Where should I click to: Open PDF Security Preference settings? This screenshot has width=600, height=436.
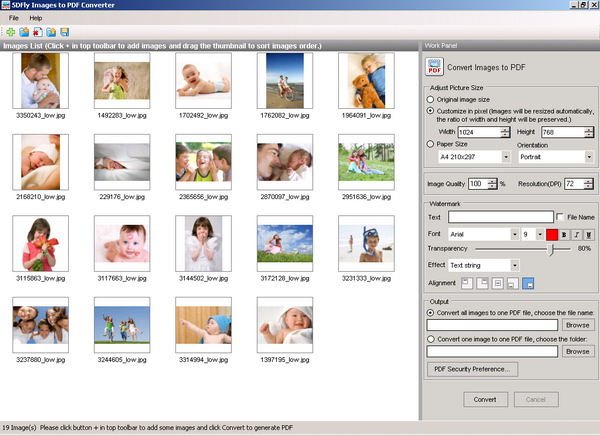pyautogui.click(x=472, y=369)
